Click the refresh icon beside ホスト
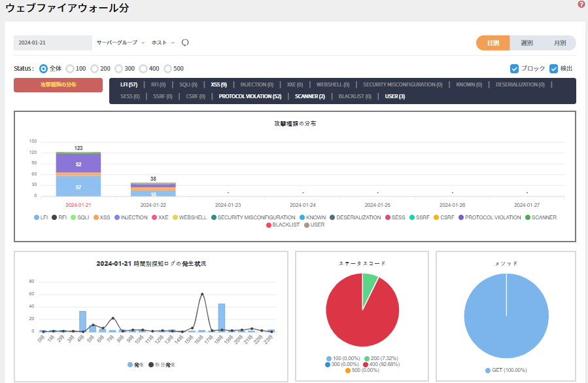Screen dimensions: 588x383 click(x=185, y=43)
